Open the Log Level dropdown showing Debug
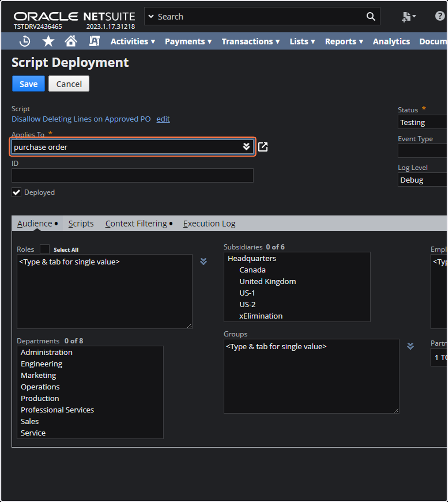The image size is (448, 502). point(423,180)
